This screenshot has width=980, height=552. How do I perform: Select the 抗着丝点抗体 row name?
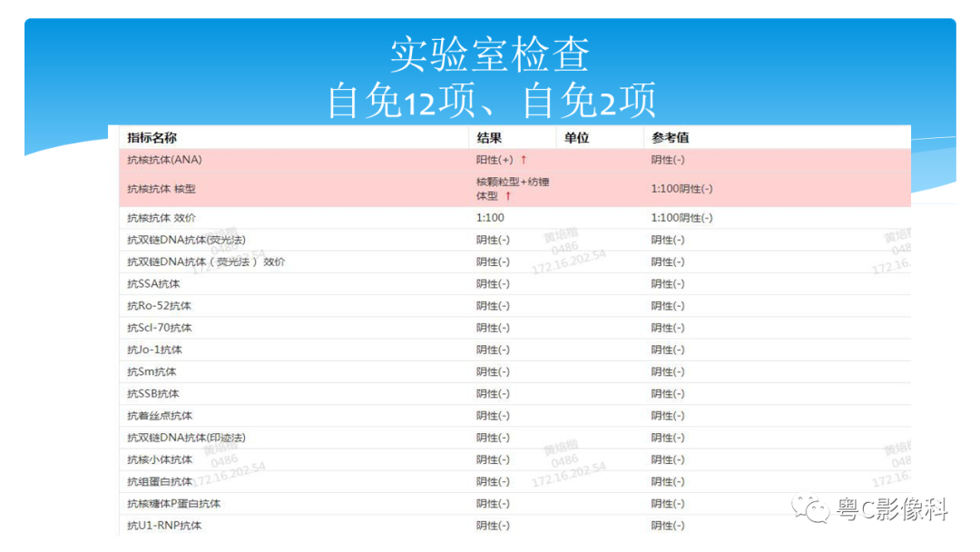coord(160,416)
